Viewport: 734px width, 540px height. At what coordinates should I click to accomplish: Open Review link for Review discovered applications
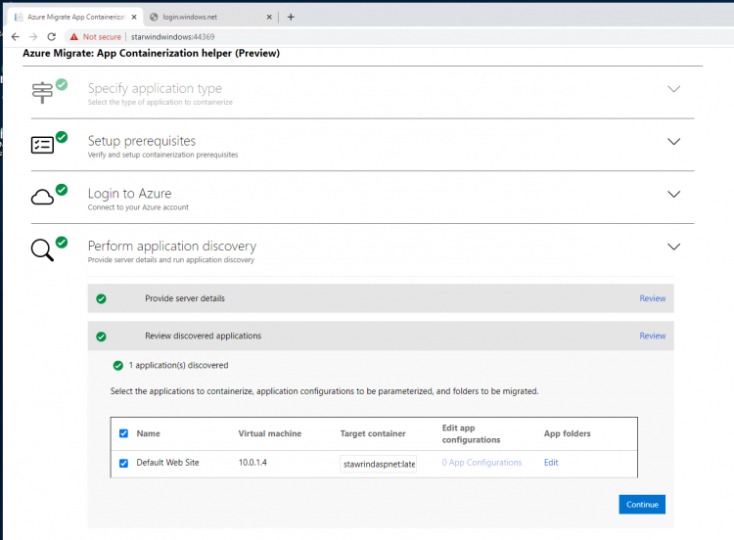tap(653, 336)
